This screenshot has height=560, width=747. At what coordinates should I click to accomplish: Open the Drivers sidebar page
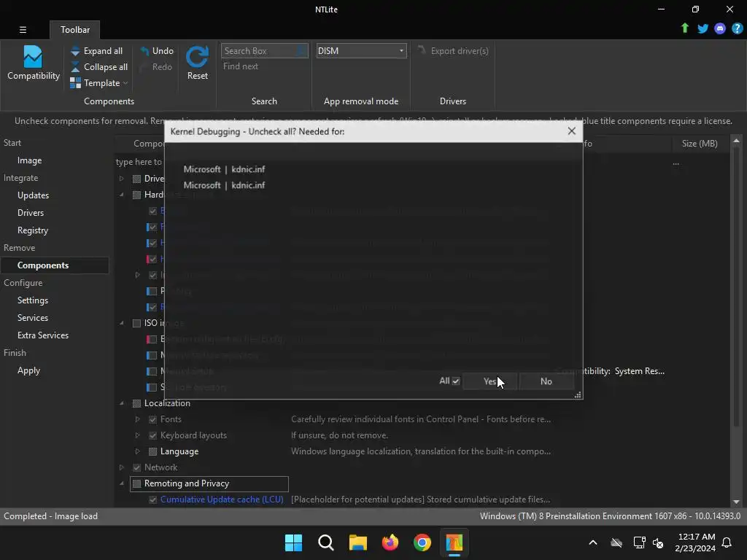(31, 213)
